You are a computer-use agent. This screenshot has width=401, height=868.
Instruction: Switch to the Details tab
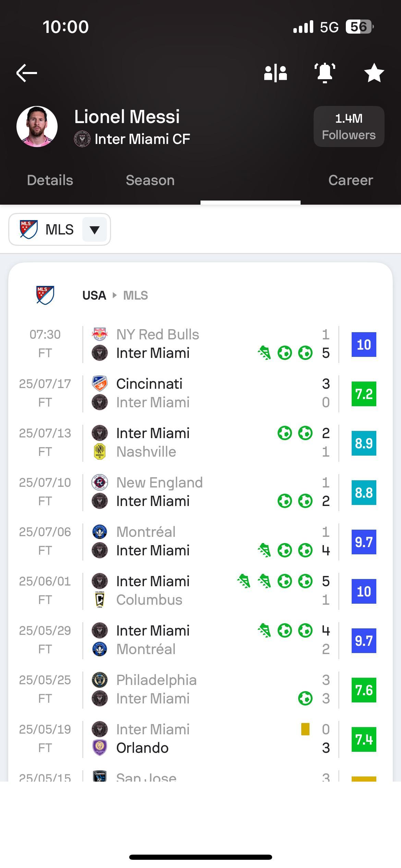tap(50, 180)
